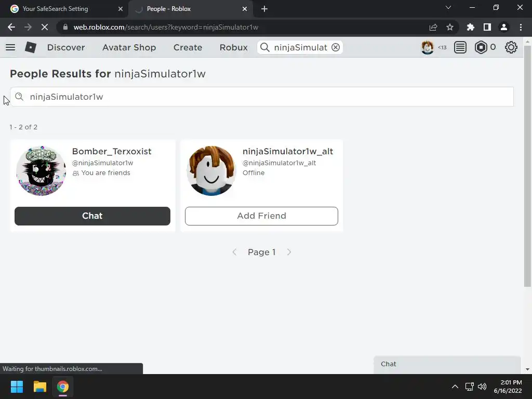The height and width of the screenshot is (399, 532).
Task: Open your avatar profile in the navbar
Action: pos(427,47)
